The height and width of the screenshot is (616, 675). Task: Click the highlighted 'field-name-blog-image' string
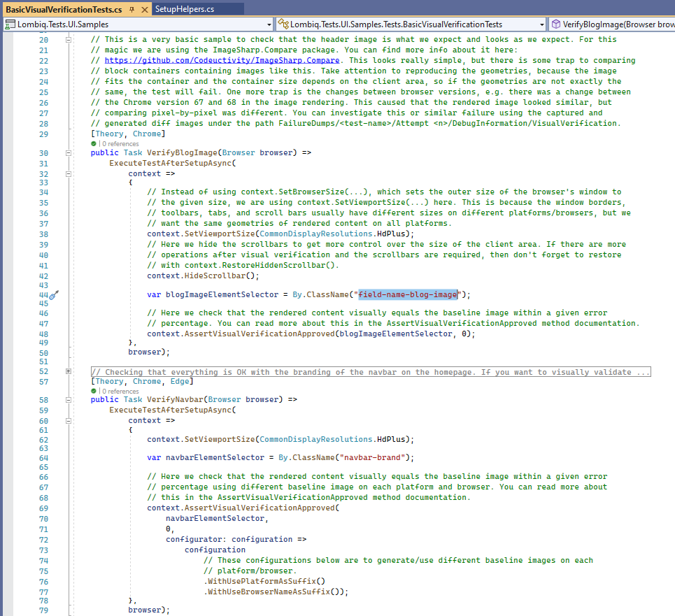[407, 294]
